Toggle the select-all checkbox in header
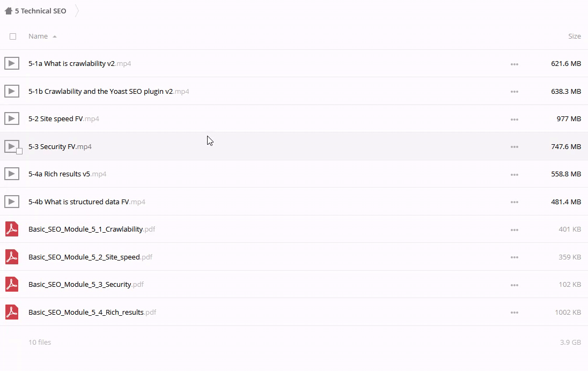588x371 pixels. 13,36
